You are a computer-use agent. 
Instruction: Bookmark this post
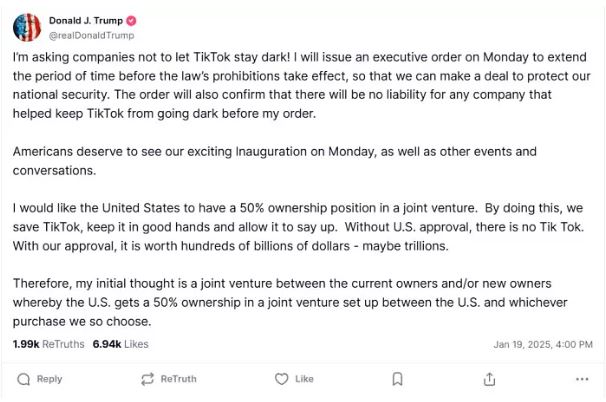(397, 379)
